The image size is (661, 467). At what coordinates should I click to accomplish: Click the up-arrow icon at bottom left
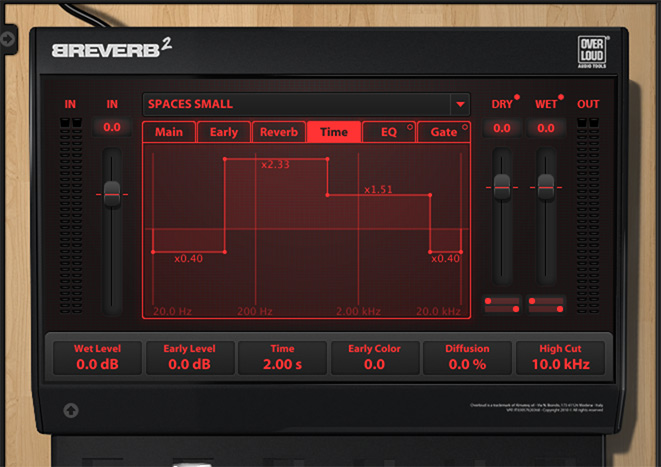71,409
